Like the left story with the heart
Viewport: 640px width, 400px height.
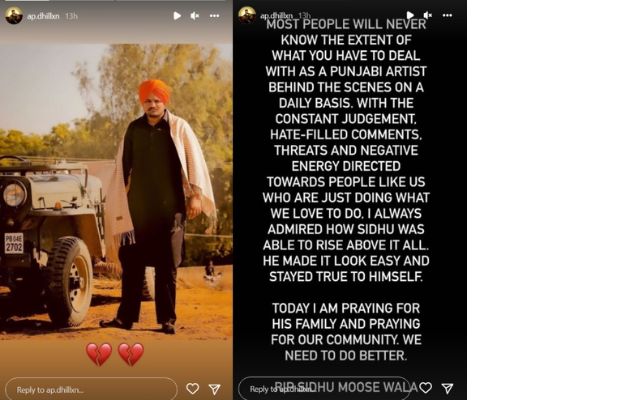(x=193, y=389)
